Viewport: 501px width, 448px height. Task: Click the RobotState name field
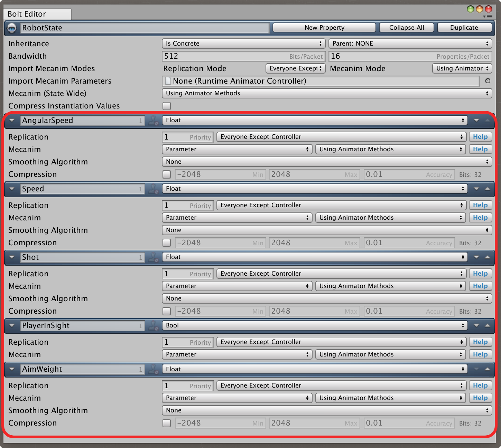click(x=145, y=28)
